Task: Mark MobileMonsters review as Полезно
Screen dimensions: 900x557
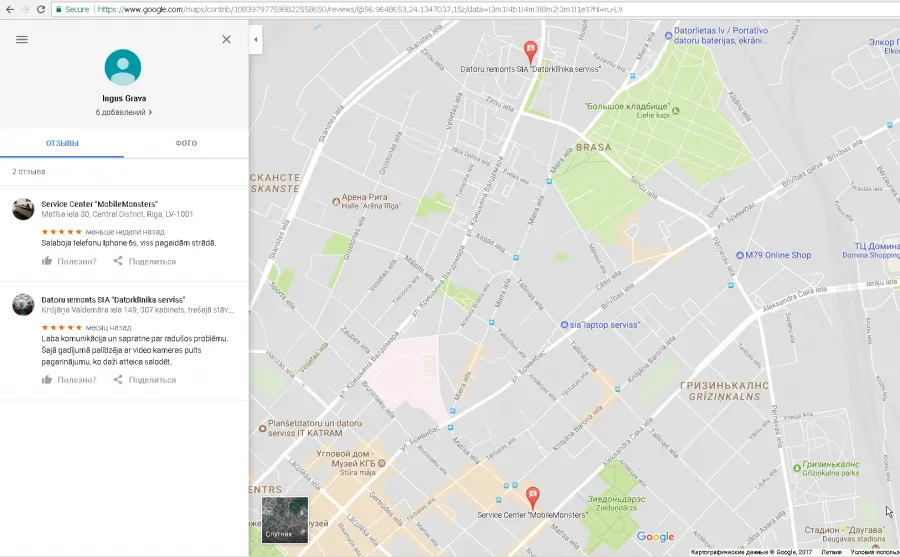Action: pyautogui.click(x=69, y=261)
